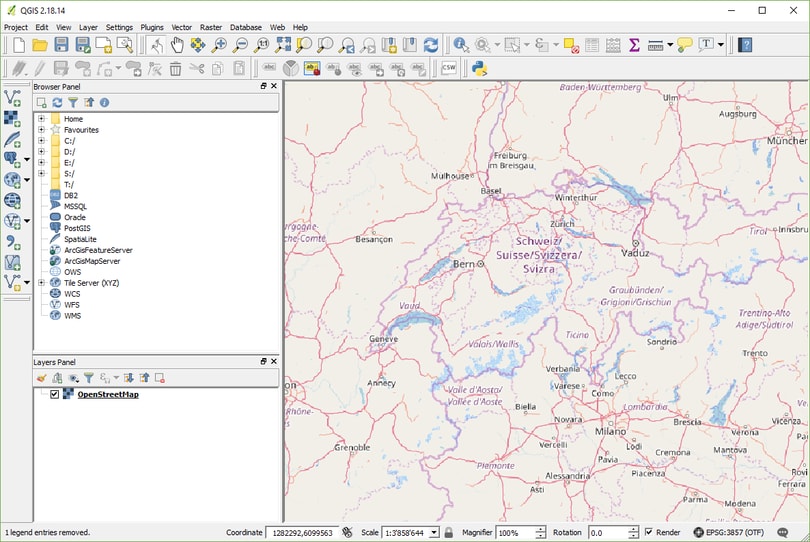Toggle the OpenStreetMap layer visibility checkbox
The height and width of the screenshot is (542, 810).
pyautogui.click(x=54, y=394)
